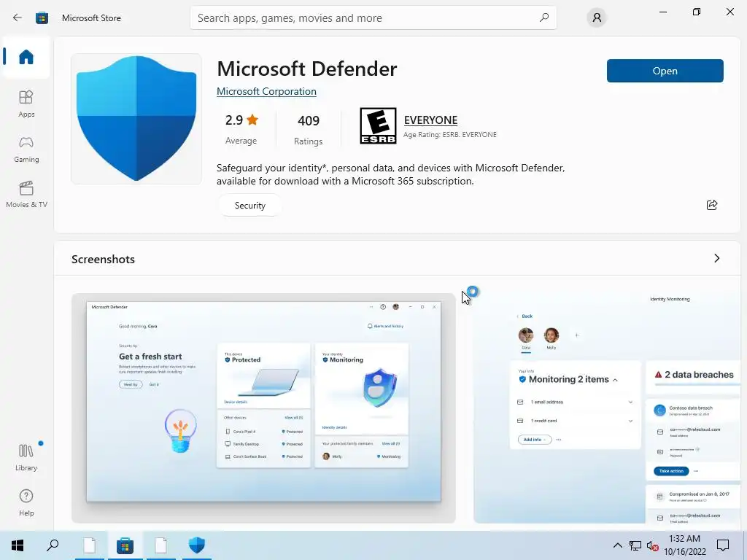Click the muted volume tray icon
Image resolution: width=747 pixels, height=560 pixels.
pyautogui.click(x=653, y=545)
